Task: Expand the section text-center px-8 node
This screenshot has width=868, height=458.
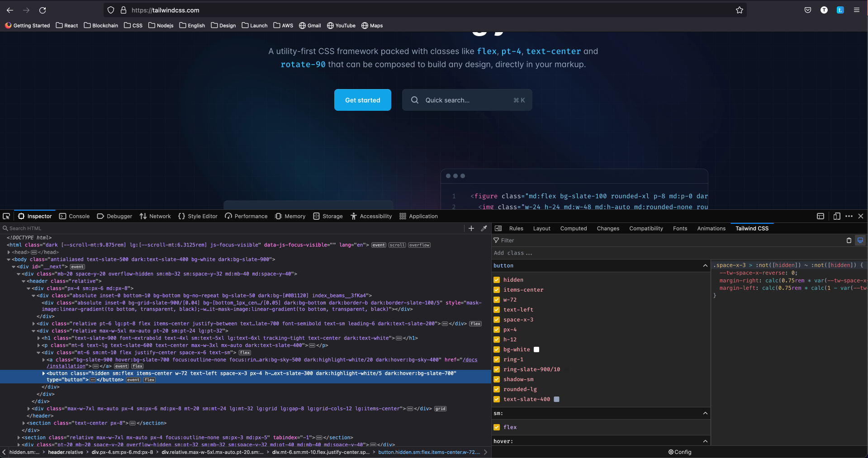Action: click(x=24, y=423)
